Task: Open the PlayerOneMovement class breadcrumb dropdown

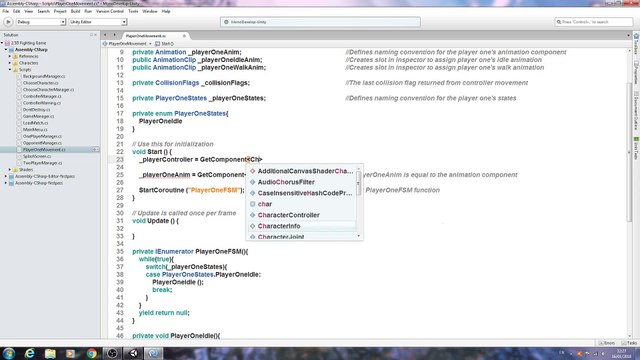Action: point(127,44)
